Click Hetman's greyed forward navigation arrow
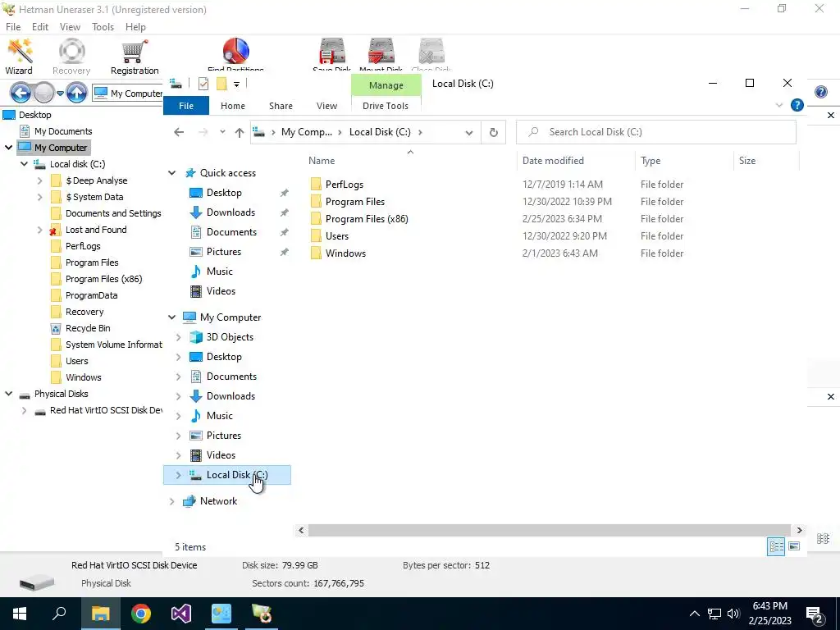The width and height of the screenshot is (840, 630). [44, 93]
